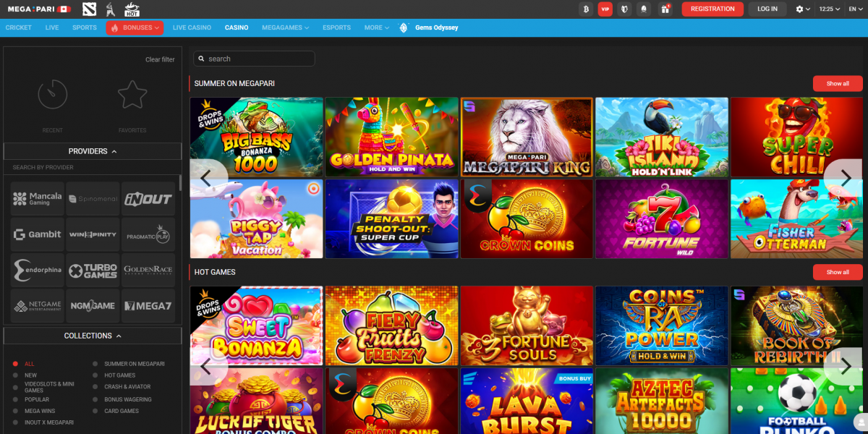Click the Bitcoin payment icon
The width and height of the screenshot is (868, 434).
pyautogui.click(x=586, y=9)
